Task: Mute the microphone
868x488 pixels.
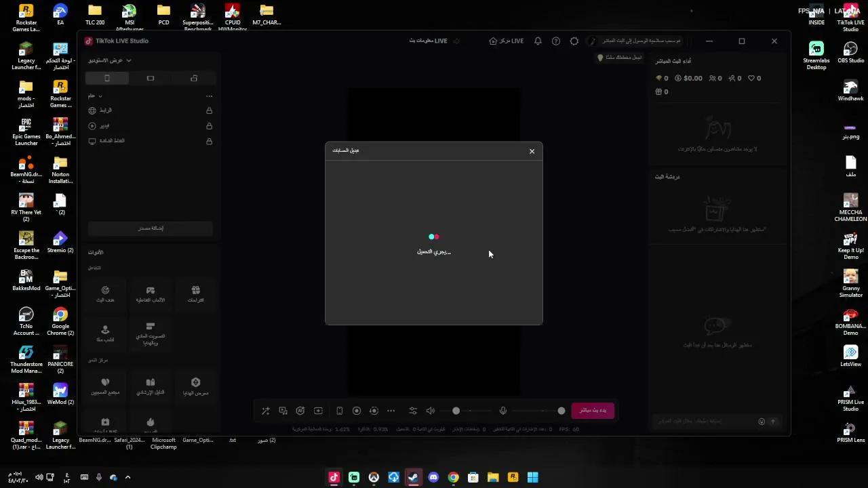Action: [503, 411]
